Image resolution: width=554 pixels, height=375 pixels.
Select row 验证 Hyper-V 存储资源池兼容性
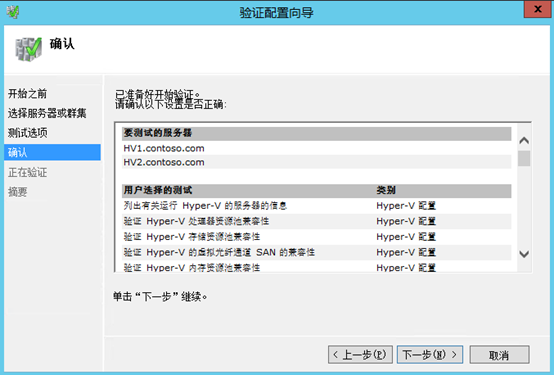click(x=317, y=237)
